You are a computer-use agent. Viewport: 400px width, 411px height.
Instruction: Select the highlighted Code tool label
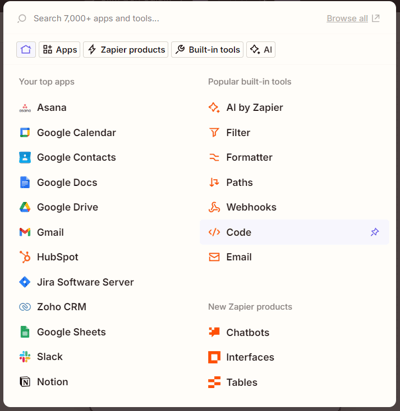[x=239, y=232]
